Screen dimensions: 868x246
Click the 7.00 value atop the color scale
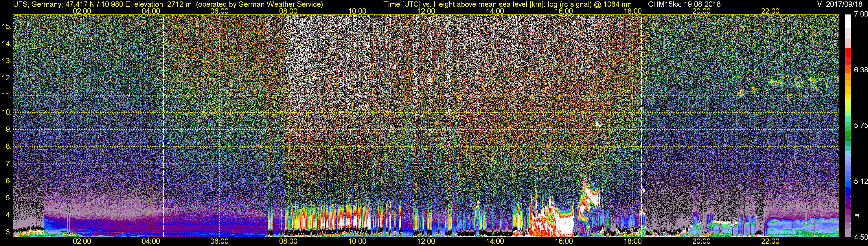(x=861, y=14)
